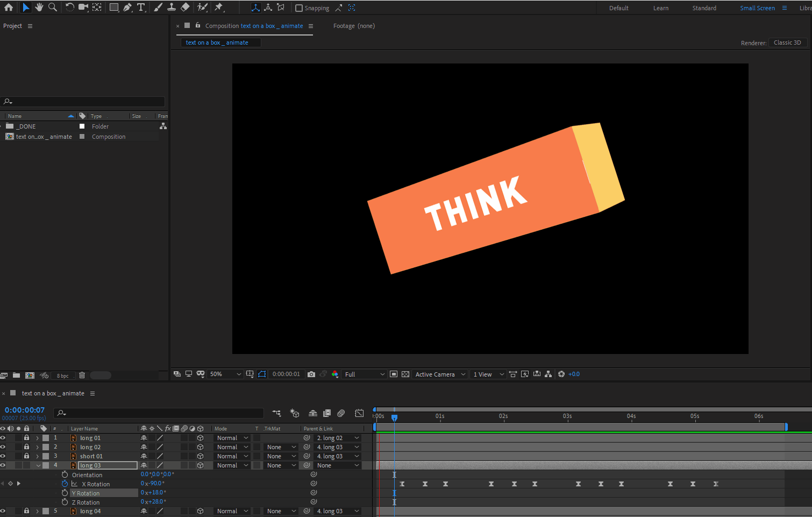Toggle 3D layer switch for long 03
The height and width of the screenshot is (517, 812).
pyautogui.click(x=200, y=465)
